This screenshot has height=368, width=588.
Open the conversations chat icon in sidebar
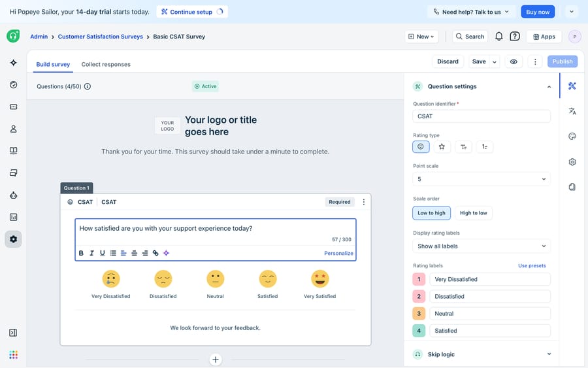pos(14,173)
